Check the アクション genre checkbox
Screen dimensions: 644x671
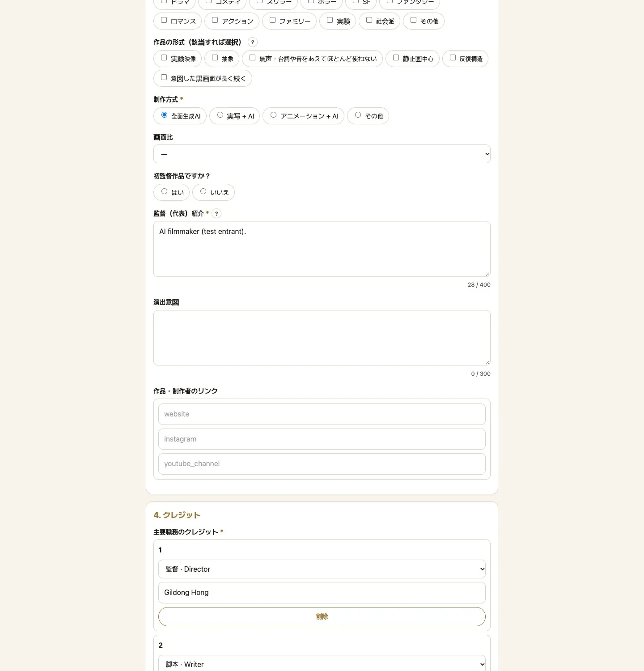pyautogui.click(x=215, y=20)
